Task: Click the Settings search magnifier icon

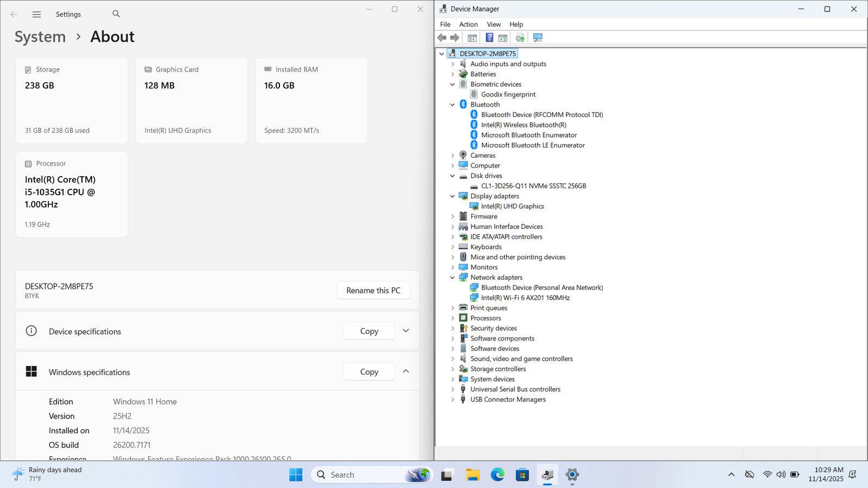Action: click(116, 14)
